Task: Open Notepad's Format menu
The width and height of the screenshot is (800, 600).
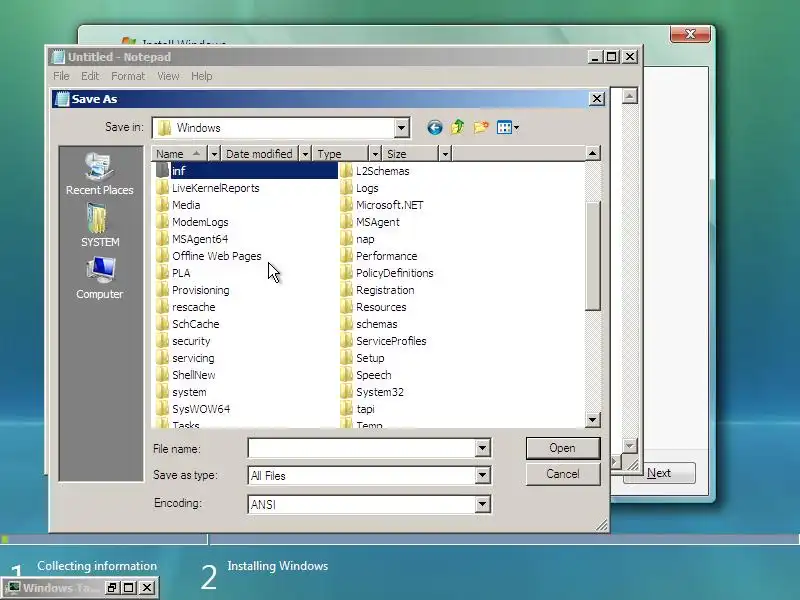Action: coord(128,76)
